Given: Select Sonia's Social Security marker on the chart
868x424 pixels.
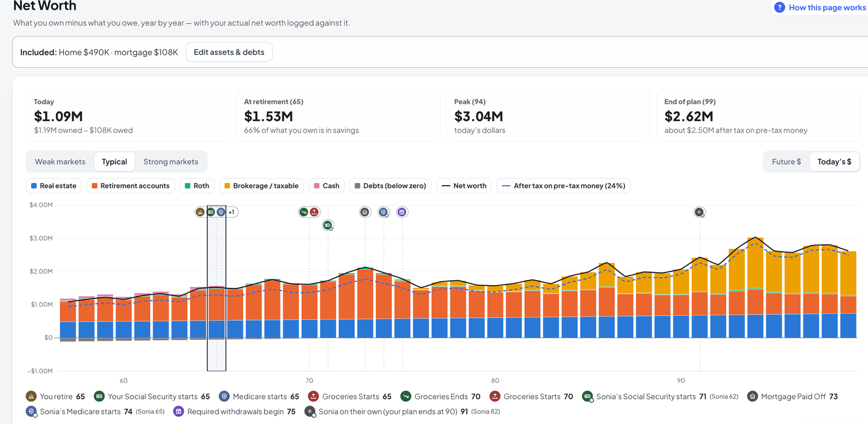Looking at the screenshot, I should point(328,225).
